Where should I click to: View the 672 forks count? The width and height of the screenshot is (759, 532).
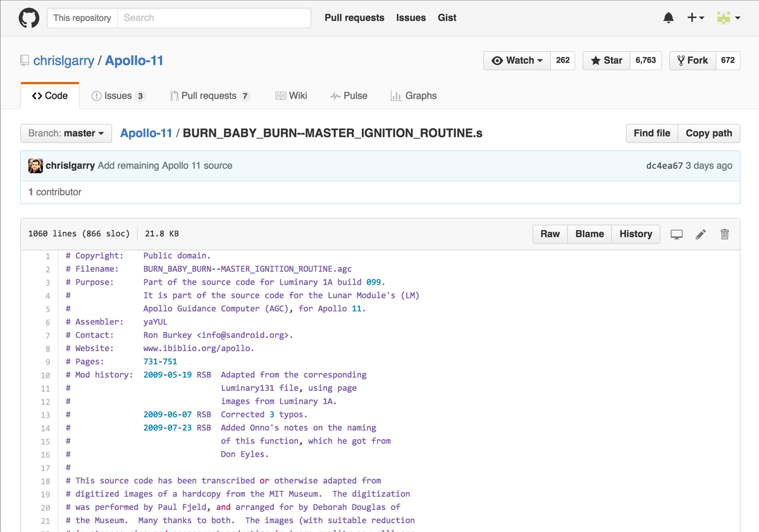point(728,60)
